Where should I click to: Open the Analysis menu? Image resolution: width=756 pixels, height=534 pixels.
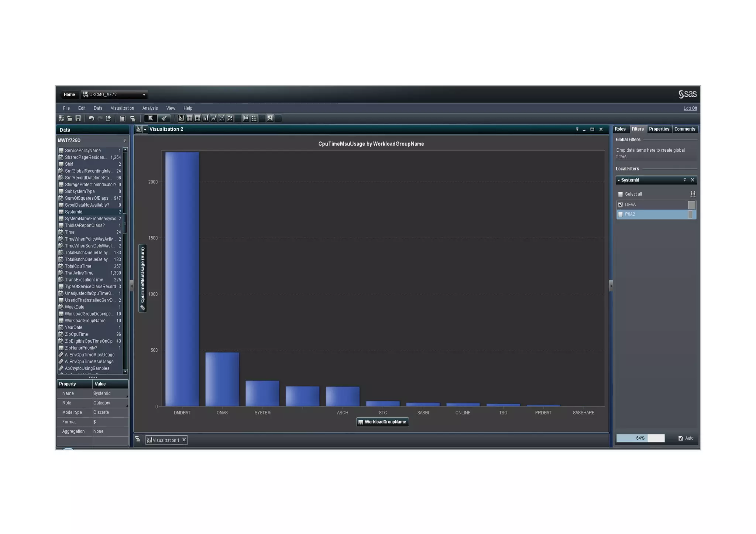pyautogui.click(x=150, y=108)
